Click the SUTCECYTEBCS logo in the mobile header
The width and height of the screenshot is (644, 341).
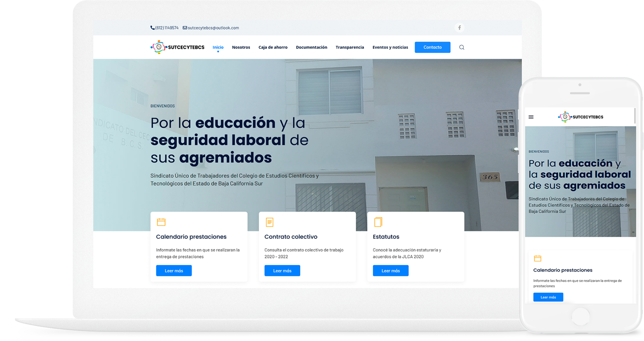pos(580,117)
